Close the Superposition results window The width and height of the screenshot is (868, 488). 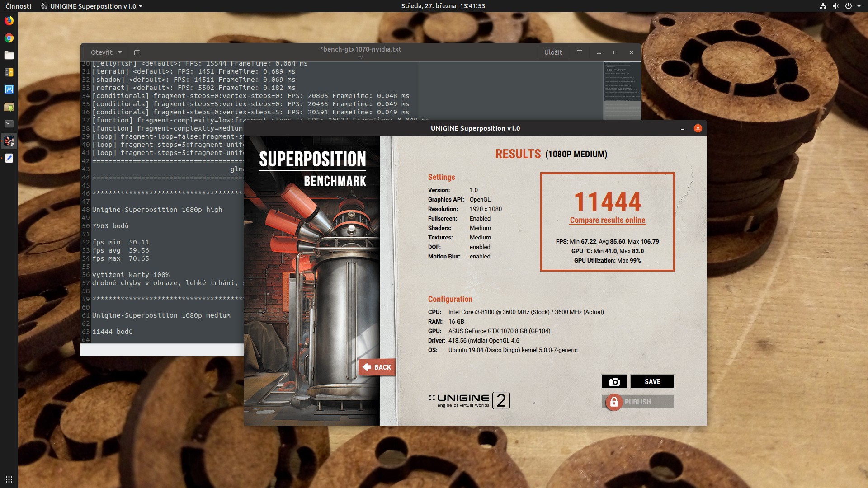tap(698, 128)
